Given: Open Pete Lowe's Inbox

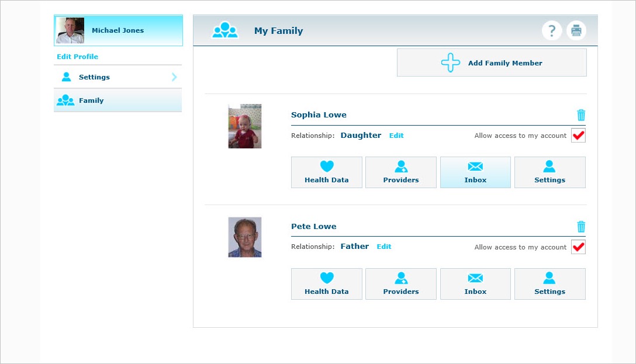Looking at the screenshot, I should (475, 284).
